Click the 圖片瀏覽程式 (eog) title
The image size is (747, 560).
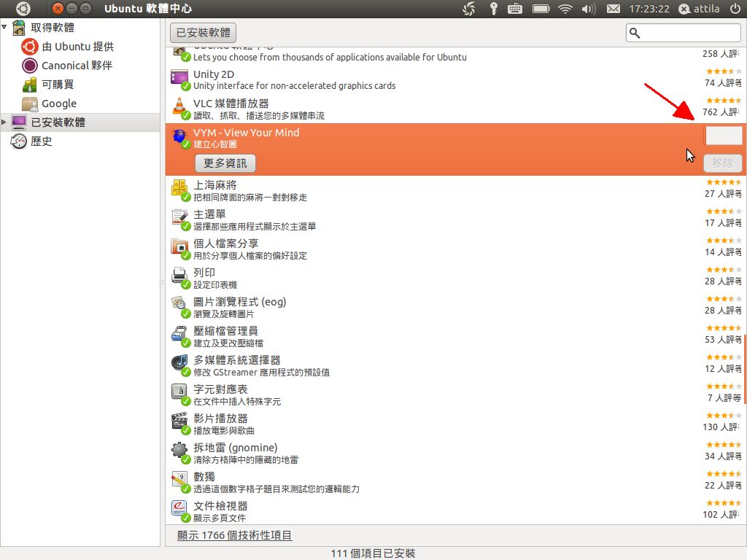tap(239, 302)
